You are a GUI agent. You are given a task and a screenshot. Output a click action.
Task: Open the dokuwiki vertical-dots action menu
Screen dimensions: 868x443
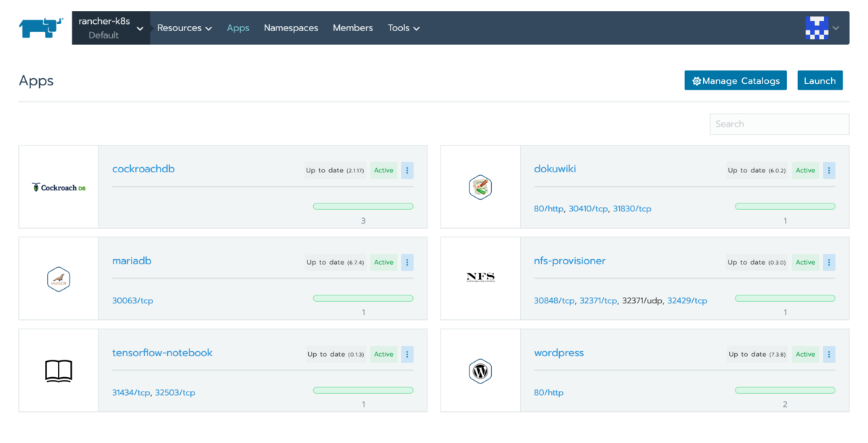[829, 171]
